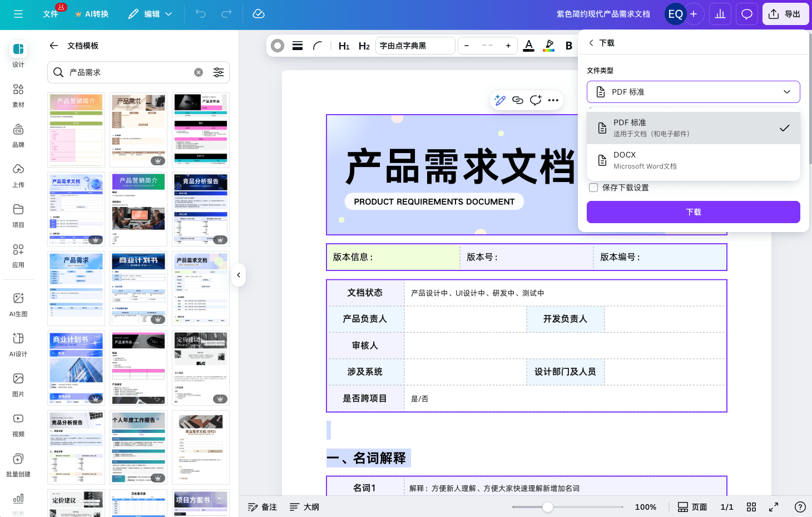This screenshot has width=812, height=517.
Task: Apply H1 heading style
Action: (344, 46)
